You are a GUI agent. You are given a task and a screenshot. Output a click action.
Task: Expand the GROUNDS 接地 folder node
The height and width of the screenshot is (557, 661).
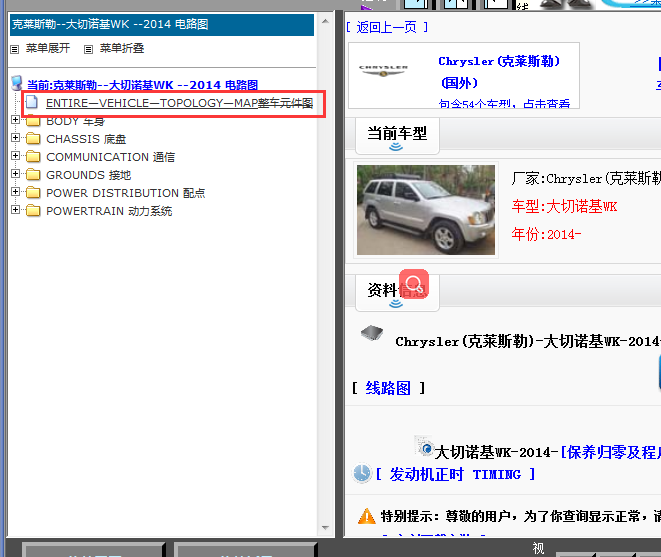(x=15, y=174)
